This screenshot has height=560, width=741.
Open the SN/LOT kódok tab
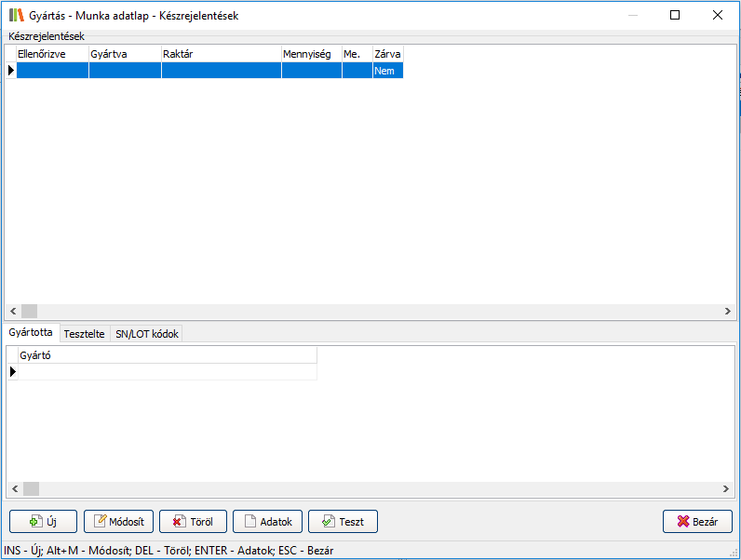click(146, 334)
